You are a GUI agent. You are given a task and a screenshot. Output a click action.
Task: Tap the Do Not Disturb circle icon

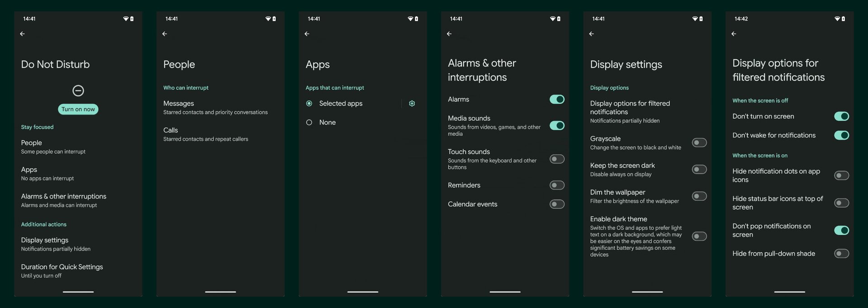[78, 90]
